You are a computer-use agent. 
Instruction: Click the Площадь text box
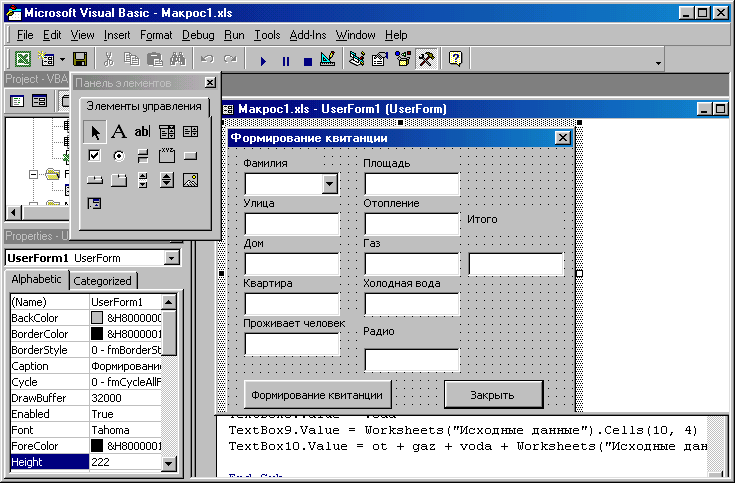[412, 184]
